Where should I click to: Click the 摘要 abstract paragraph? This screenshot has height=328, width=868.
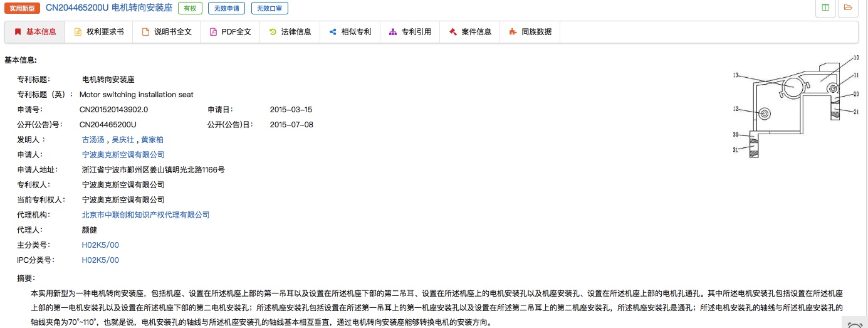pos(437,307)
